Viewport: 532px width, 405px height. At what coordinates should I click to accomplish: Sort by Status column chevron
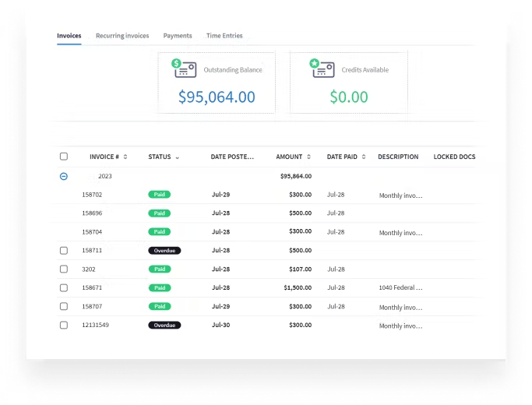tap(177, 157)
